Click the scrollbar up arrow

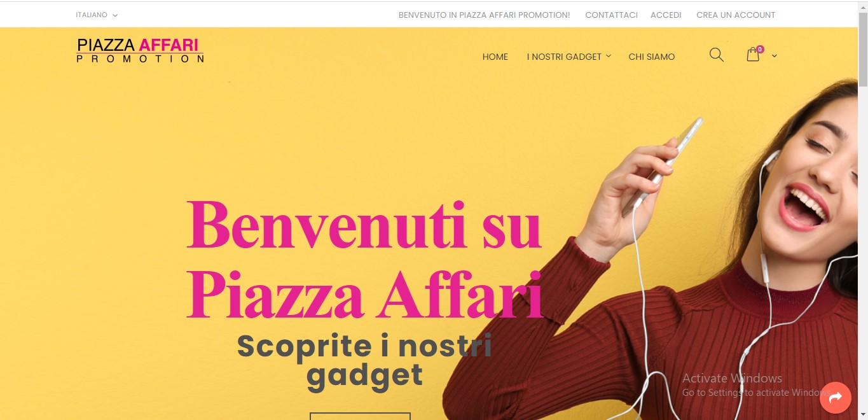click(x=863, y=6)
